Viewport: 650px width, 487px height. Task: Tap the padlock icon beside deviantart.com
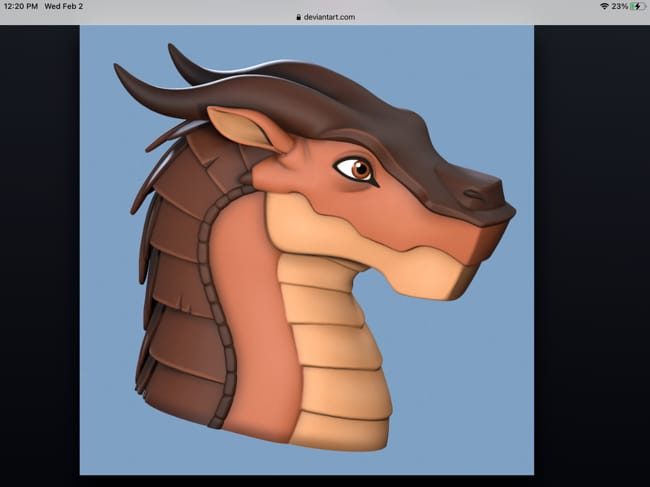(x=297, y=17)
